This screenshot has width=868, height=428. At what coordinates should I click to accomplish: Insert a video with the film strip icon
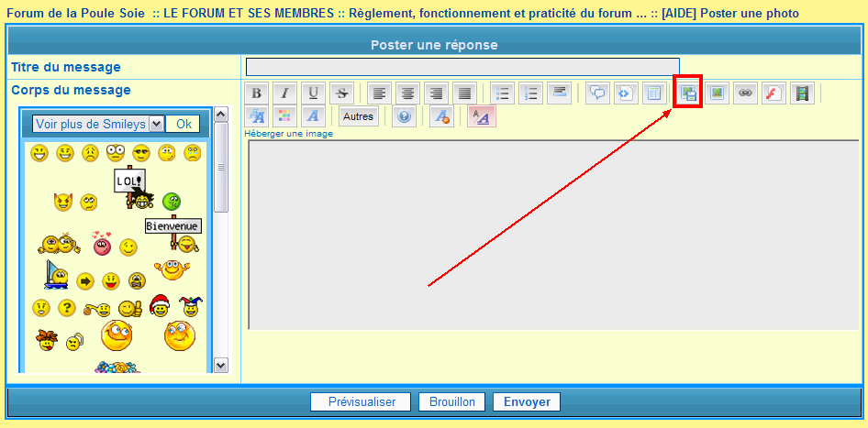[x=803, y=93]
